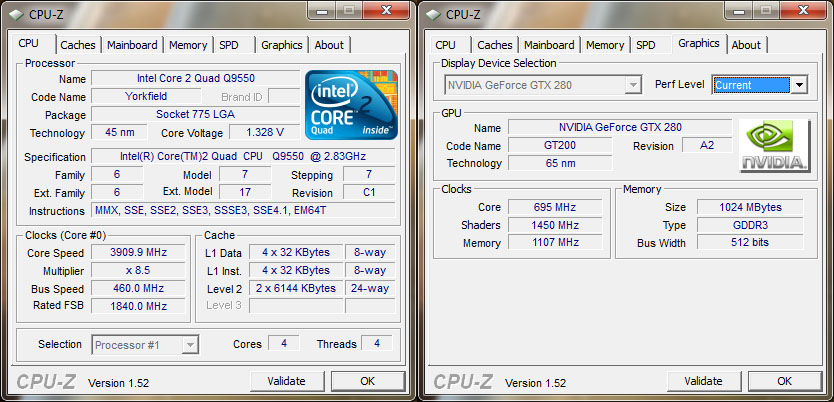Click OK in the CPU window

368,381
